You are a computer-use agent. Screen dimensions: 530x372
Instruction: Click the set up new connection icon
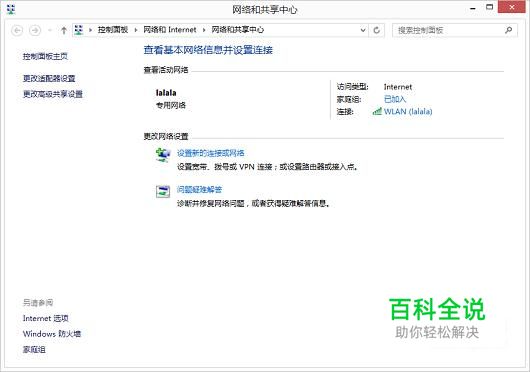click(x=163, y=155)
